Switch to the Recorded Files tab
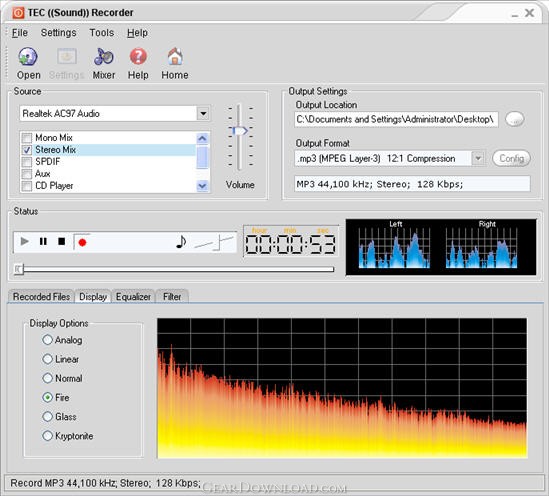This screenshot has height=496, width=549. (41, 296)
